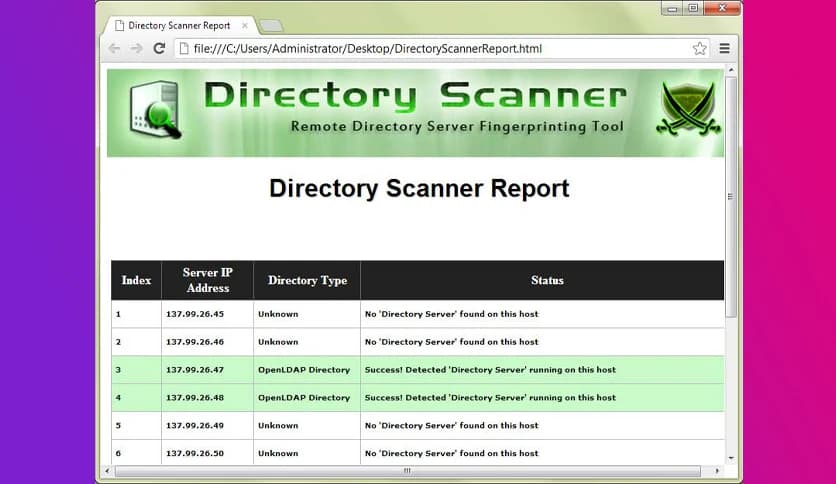836x484 pixels.
Task: Click the no-server status for 137.99.26.46
Action: tap(452, 342)
